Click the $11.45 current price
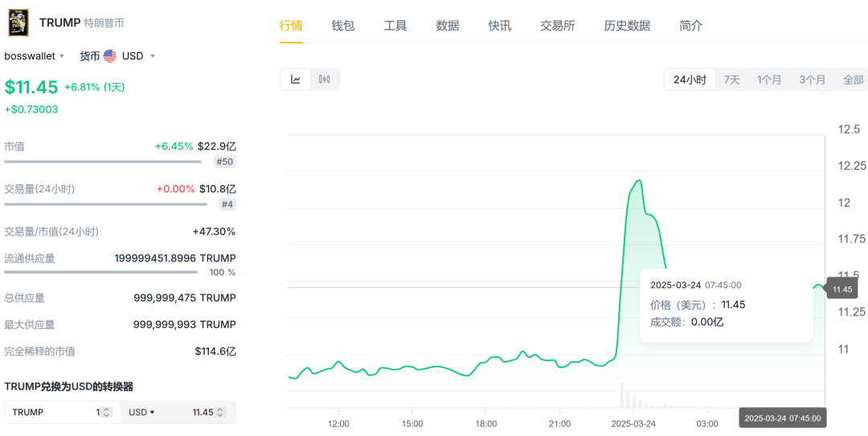Screen dimensions: 868x436 (x=31, y=87)
